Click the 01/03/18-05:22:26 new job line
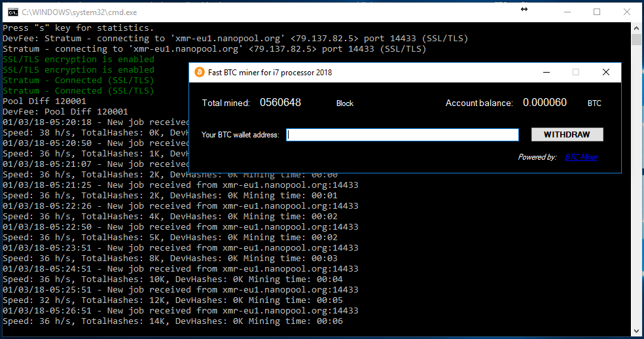Image resolution: width=644 pixels, height=339 pixels. (x=181, y=206)
